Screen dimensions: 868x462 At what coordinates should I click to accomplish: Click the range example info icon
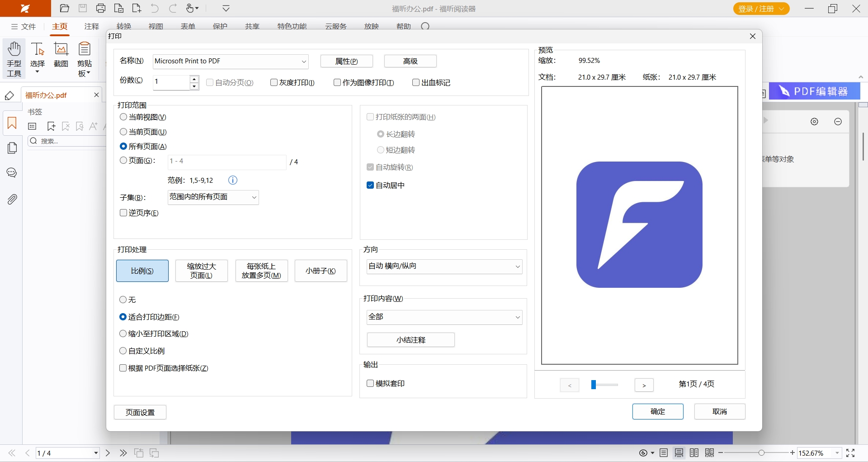tap(233, 180)
